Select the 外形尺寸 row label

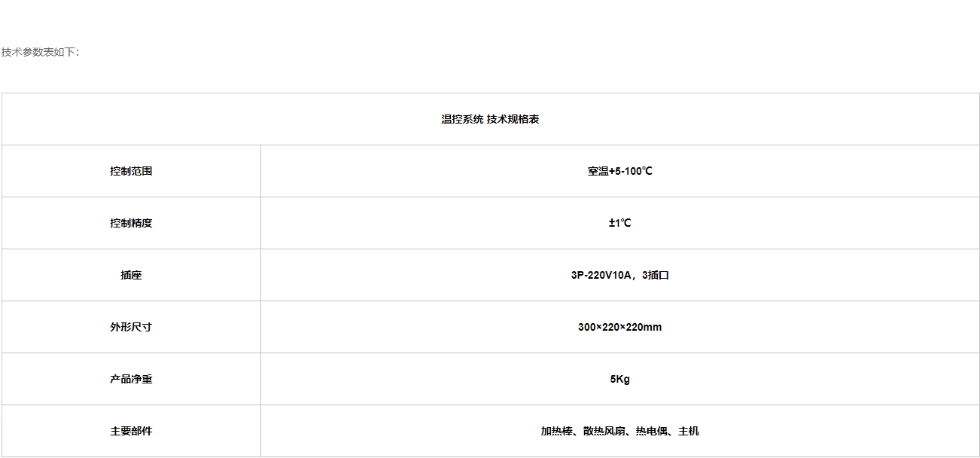coord(131,327)
